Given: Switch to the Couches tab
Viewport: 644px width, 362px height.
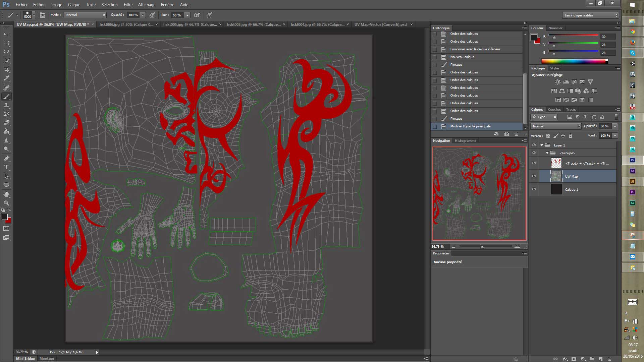Looking at the screenshot, I should [x=554, y=110].
